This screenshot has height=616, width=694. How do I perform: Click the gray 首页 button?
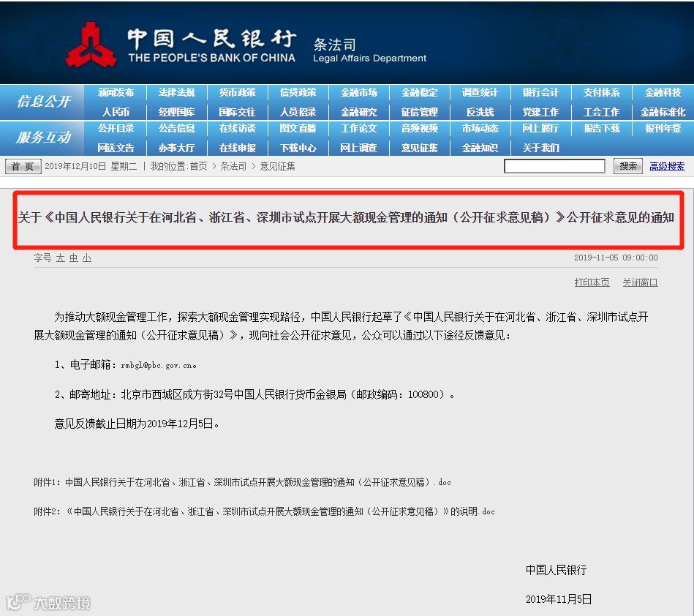point(23,167)
